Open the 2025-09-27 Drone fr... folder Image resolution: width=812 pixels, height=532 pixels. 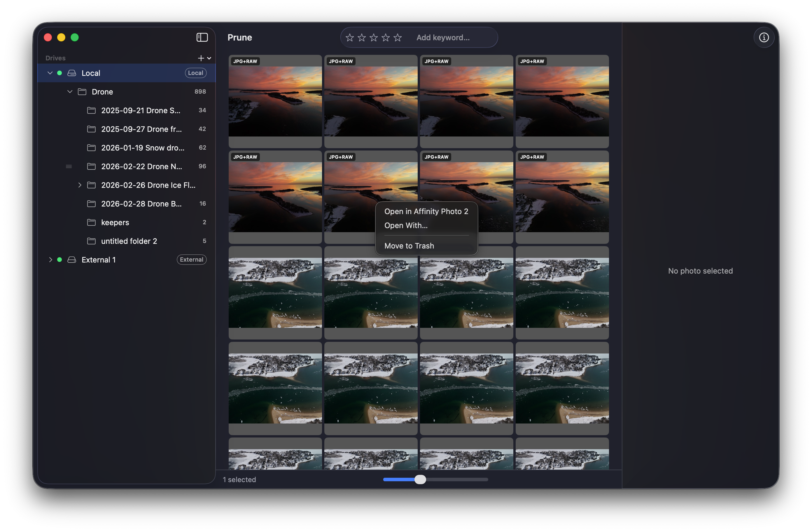pos(141,129)
